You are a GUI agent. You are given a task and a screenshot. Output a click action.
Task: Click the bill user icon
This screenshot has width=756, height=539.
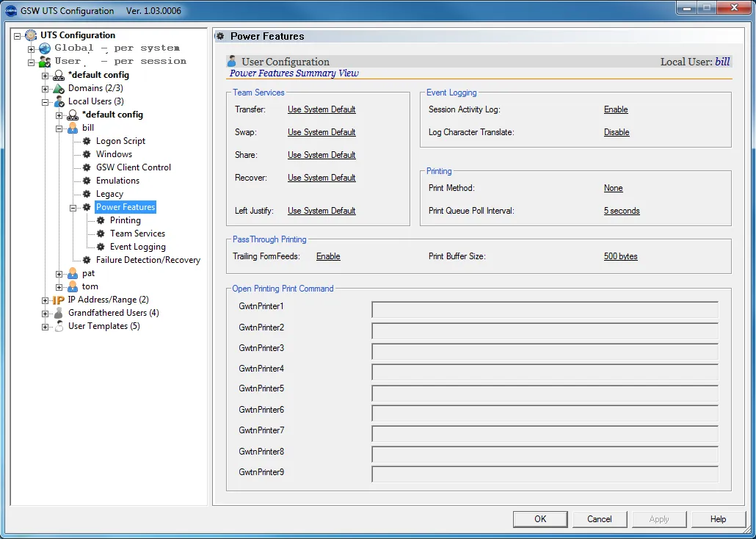pos(73,128)
